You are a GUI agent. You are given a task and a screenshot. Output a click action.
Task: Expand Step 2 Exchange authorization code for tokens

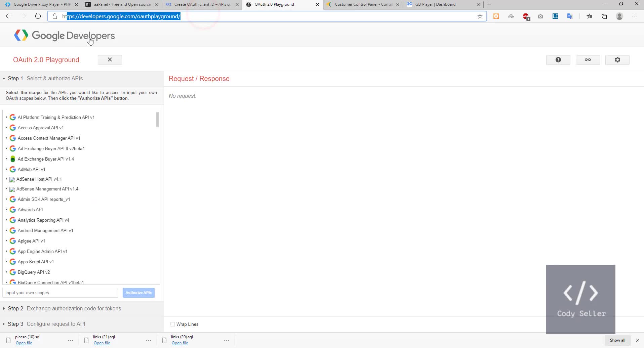[x=63, y=308]
